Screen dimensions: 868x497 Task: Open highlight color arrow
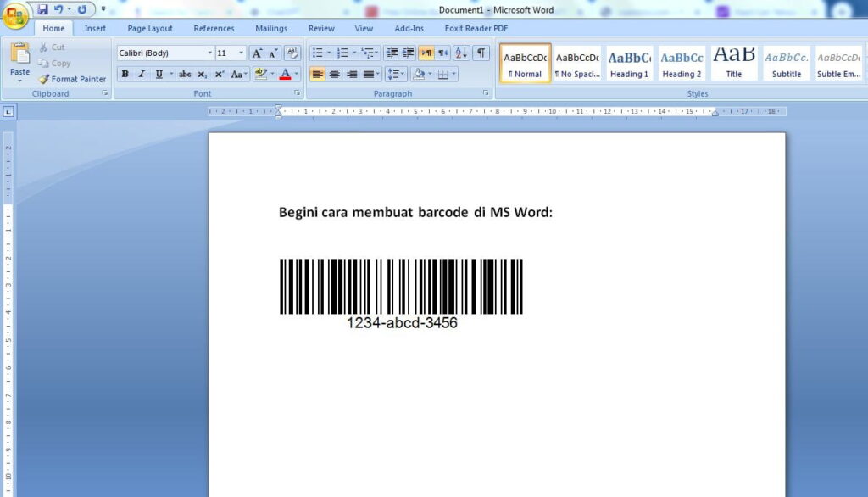click(272, 74)
